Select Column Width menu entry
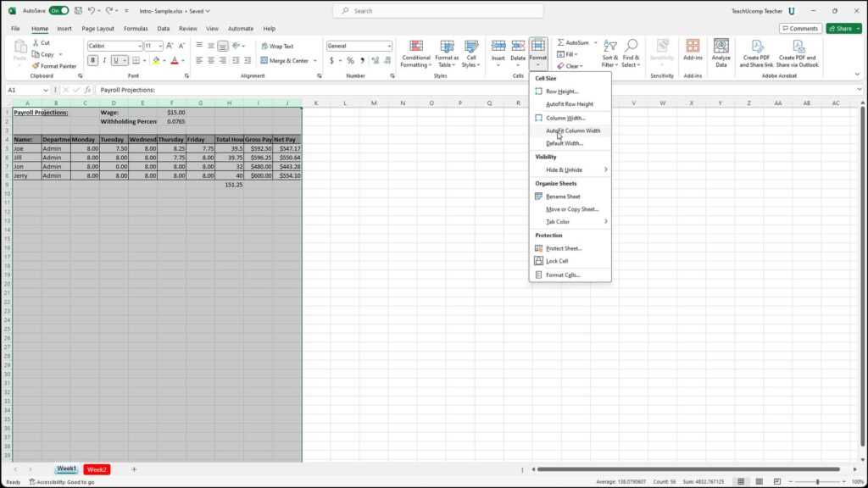868x488 pixels. (570, 118)
